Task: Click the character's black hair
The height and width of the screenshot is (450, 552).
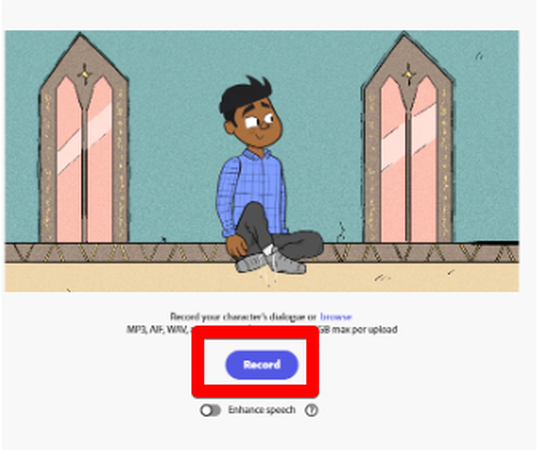Action: (243, 95)
